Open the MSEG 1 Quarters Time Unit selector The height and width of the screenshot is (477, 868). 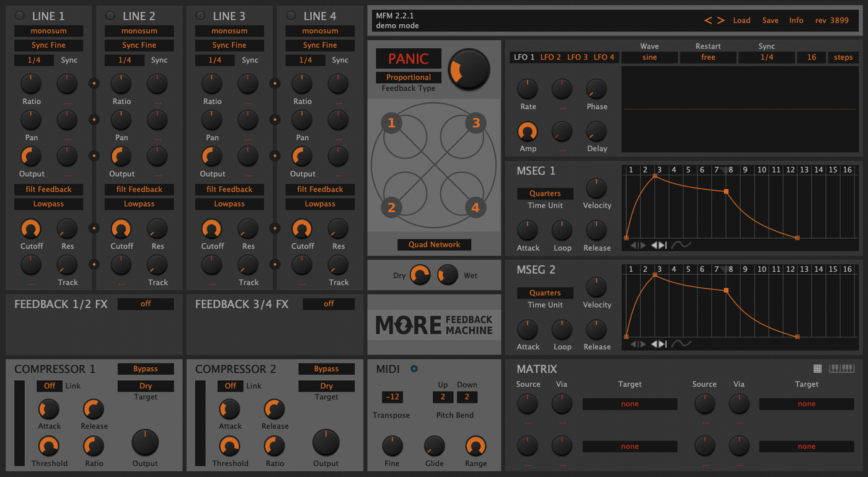[x=545, y=194]
